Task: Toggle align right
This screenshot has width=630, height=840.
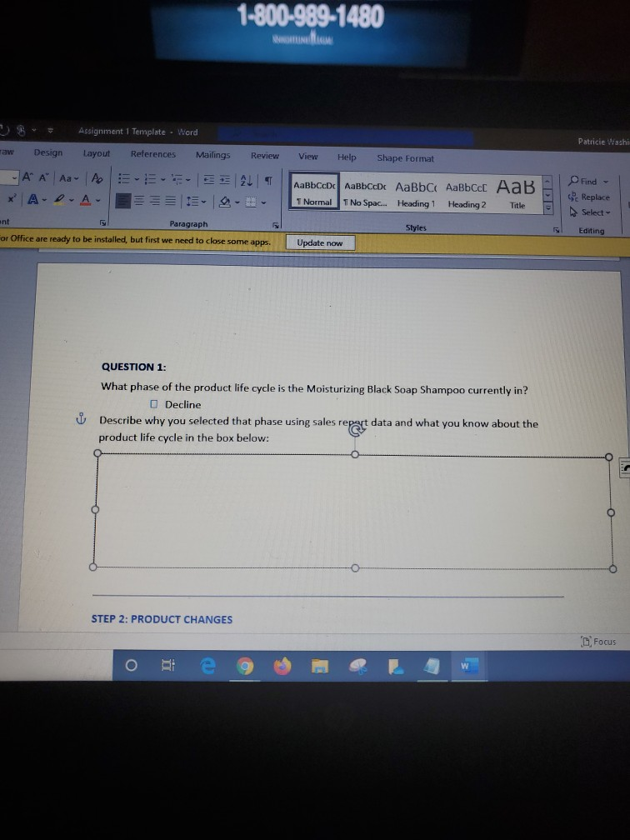Action: 155,201
